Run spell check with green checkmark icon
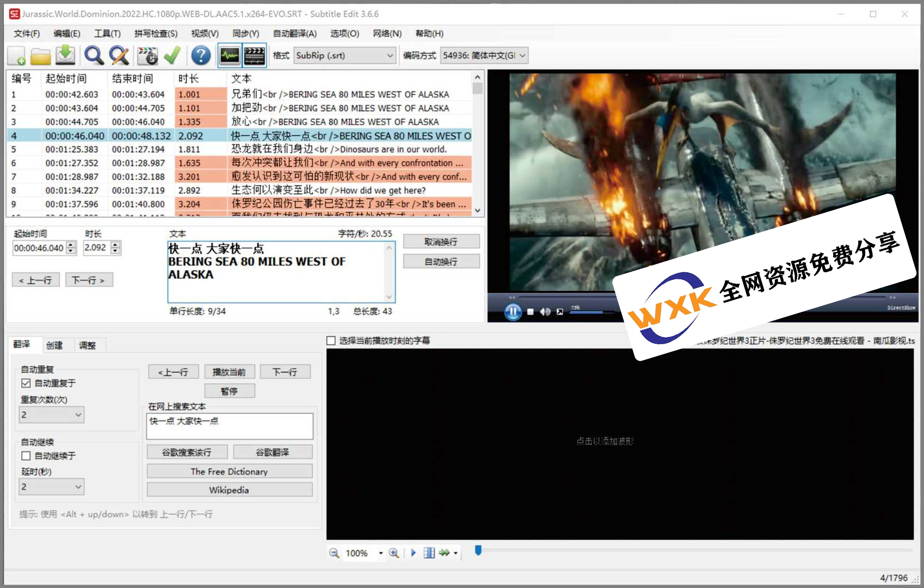 tap(172, 56)
